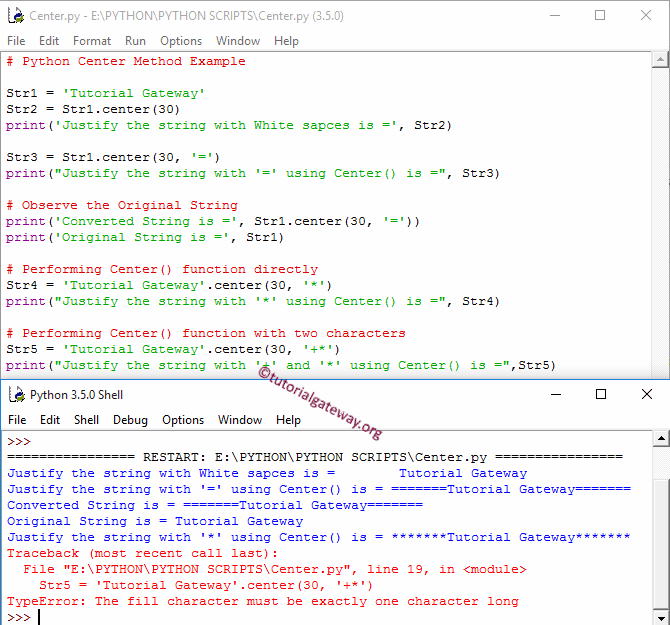670x625 pixels.
Task: Click Python icon in Center.py title bar
Action: tap(16, 16)
